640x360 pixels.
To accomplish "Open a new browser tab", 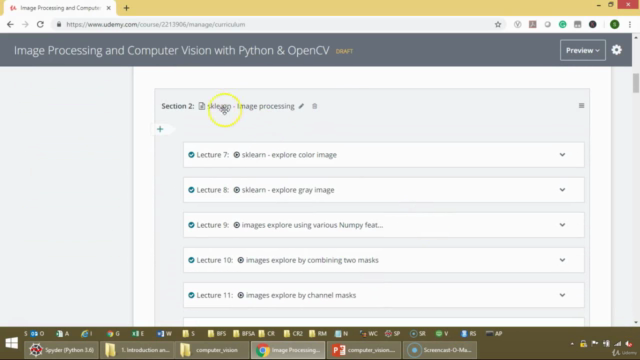I will 126,8.
